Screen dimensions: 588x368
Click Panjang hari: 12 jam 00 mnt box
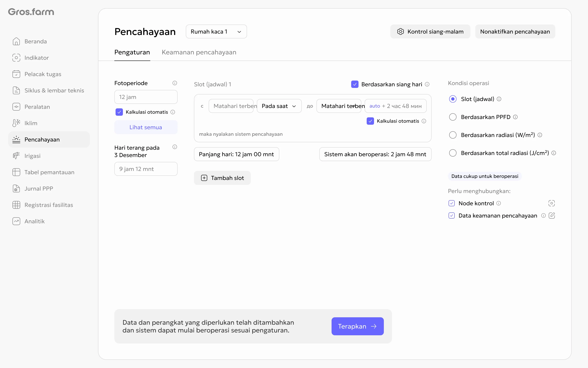click(236, 154)
